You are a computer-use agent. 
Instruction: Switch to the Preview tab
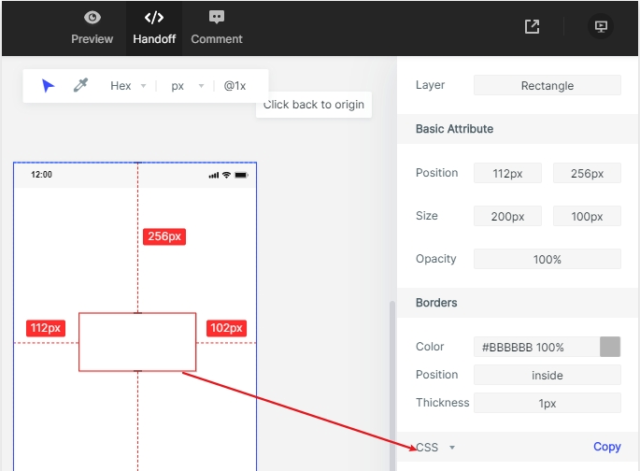(x=92, y=28)
